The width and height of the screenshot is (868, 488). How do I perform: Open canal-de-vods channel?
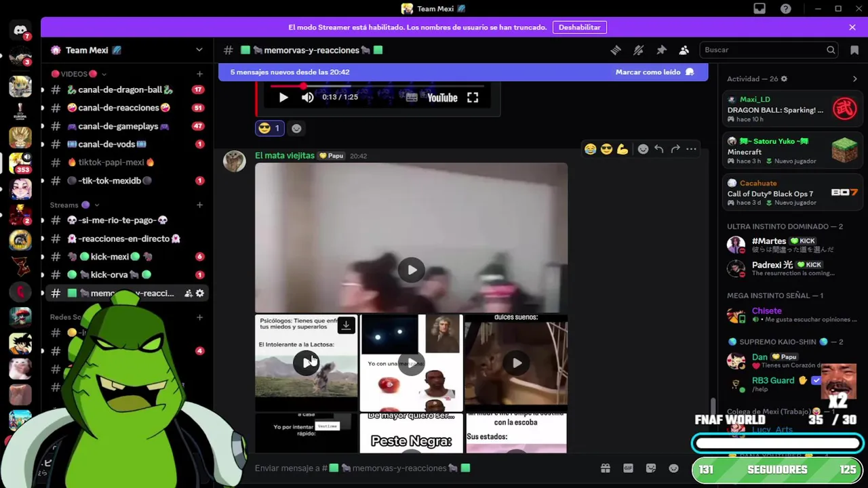click(x=125, y=144)
